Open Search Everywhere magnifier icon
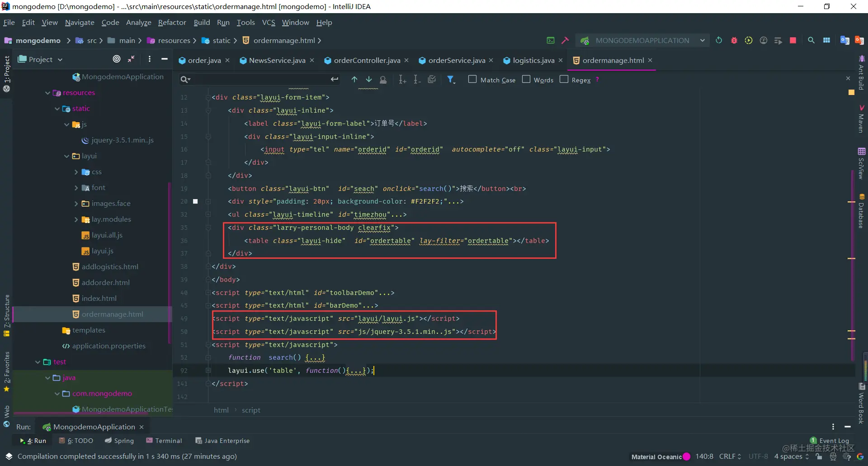 [811, 40]
